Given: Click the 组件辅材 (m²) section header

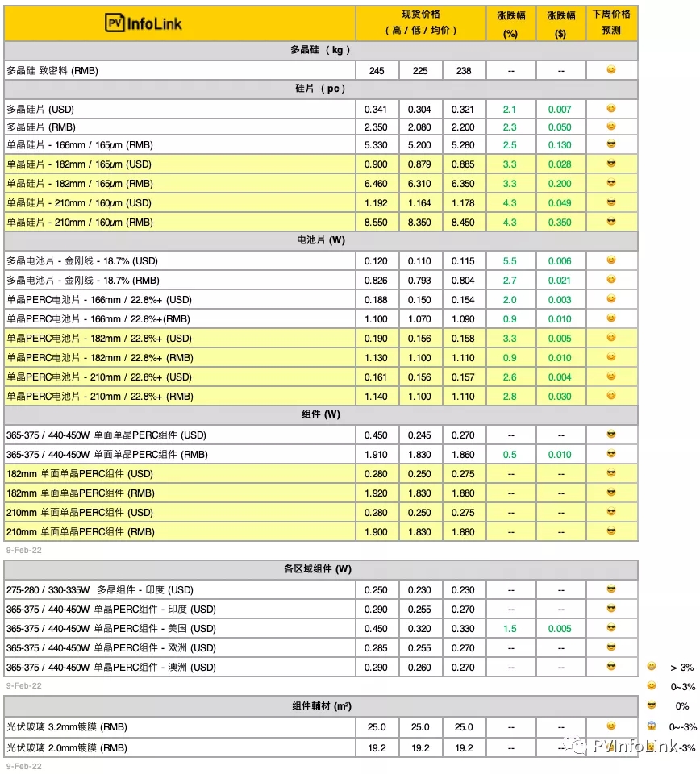Looking at the screenshot, I should point(321,706).
